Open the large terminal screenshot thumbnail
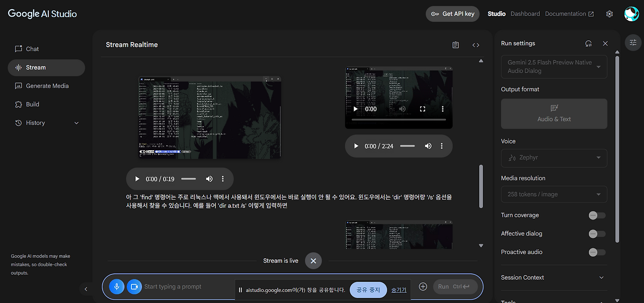This screenshot has height=303, width=644. point(210,118)
